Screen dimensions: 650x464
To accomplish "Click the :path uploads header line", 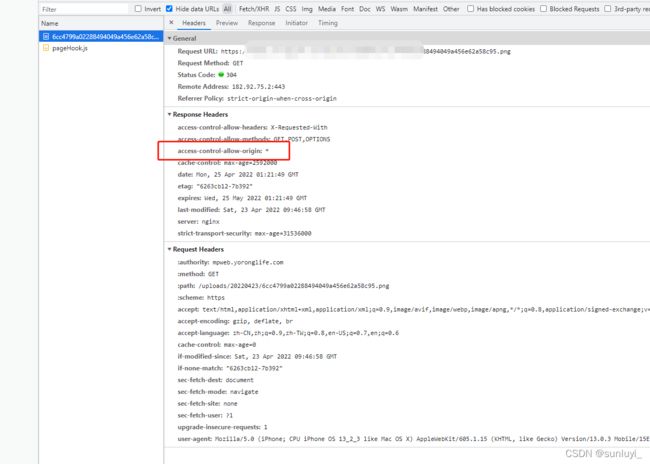I will pyautogui.click(x=283, y=286).
